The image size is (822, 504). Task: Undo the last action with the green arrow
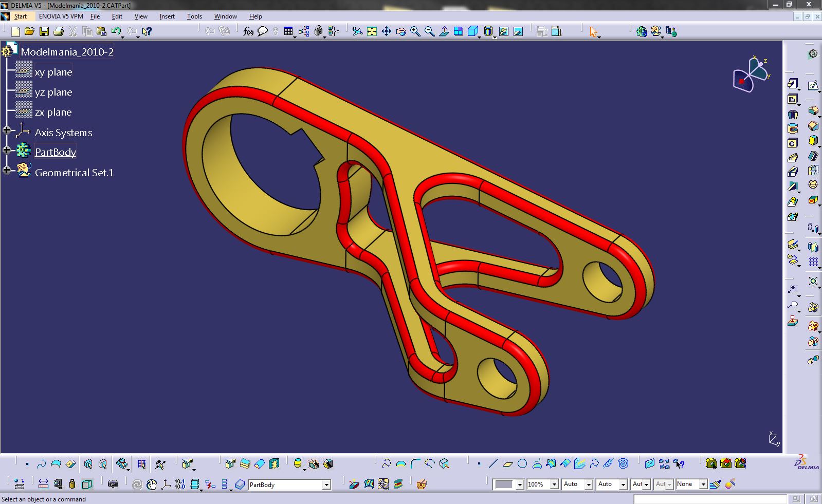(116, 31)
